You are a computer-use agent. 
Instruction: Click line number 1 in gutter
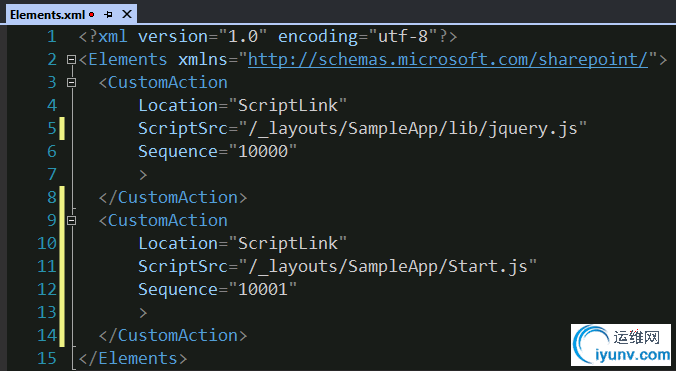(x=52, y=37)
